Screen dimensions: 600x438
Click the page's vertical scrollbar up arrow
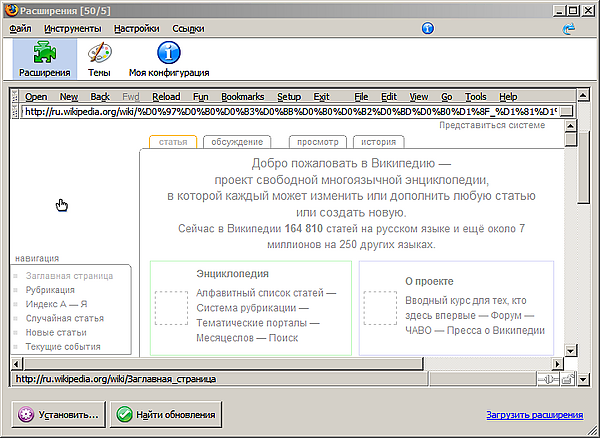571,126
